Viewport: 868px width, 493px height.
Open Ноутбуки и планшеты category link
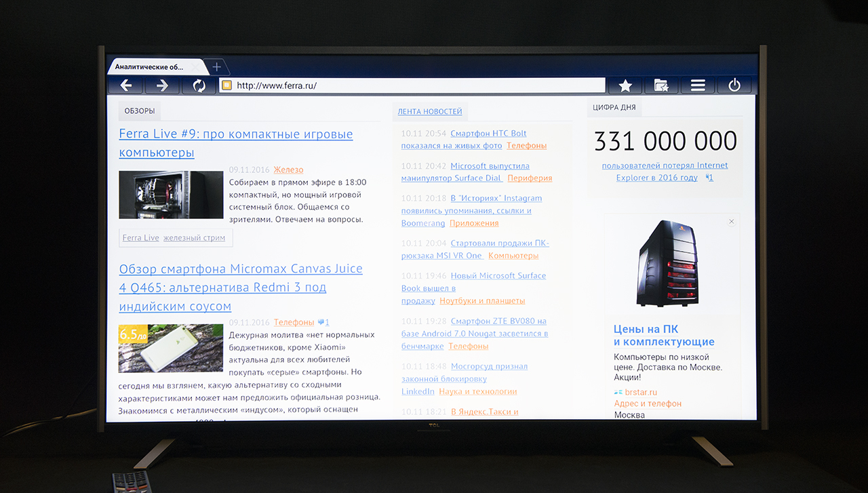(482, 301)
